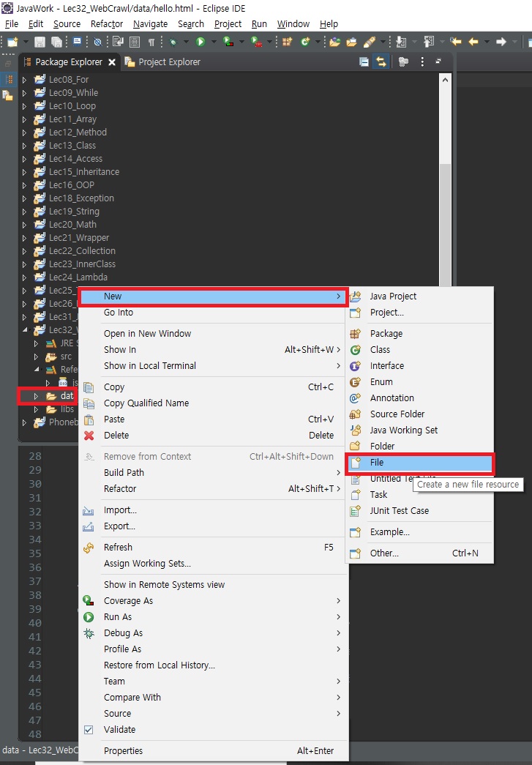The image size is (532, 765).
Task: Select the Lec19_String project
Action: click(74, 212)
